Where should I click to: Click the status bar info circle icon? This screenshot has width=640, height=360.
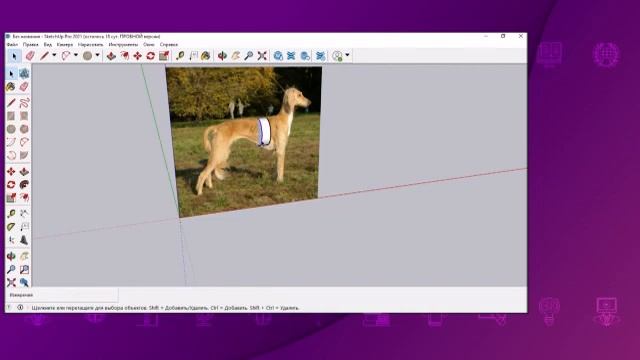click(x=20, y=307)
